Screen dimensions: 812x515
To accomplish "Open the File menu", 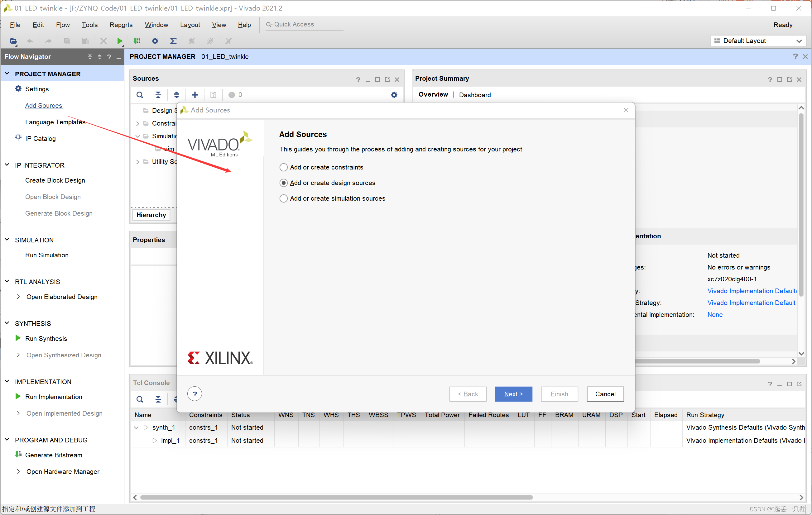I will [15, 25].
